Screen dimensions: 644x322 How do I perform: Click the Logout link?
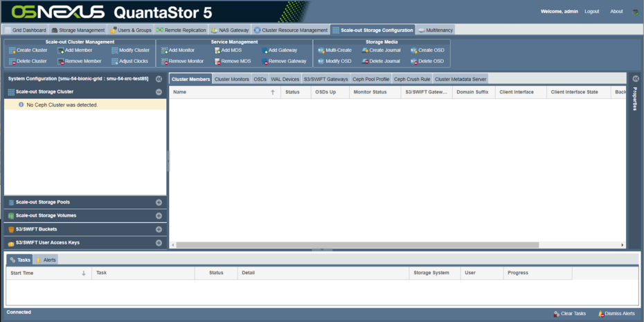pos(592,12)
